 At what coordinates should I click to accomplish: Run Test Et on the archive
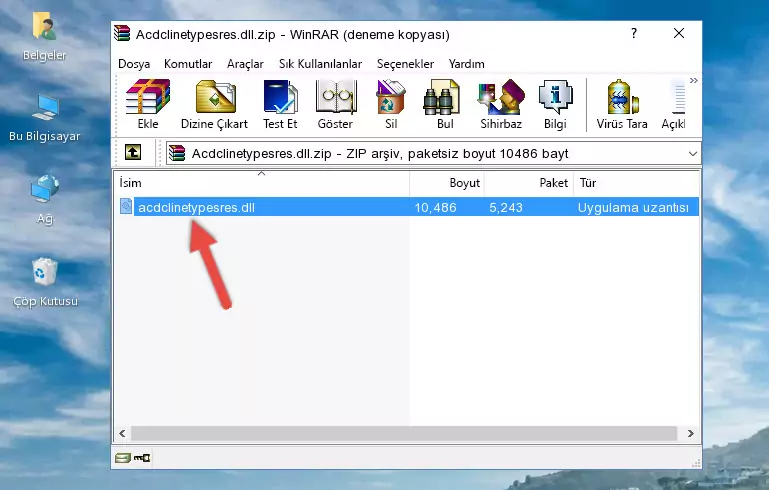click(x=280, y=97)
